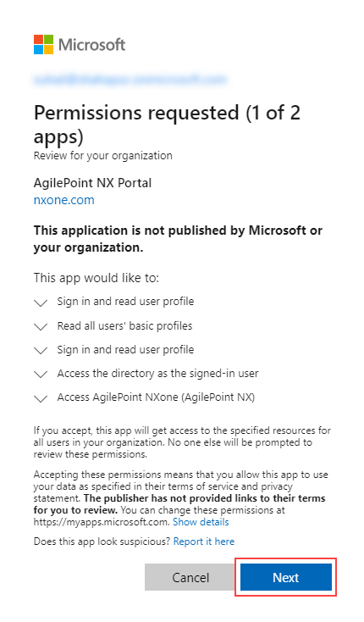Select the Access the directory as the signed-in user label
The height and width of the screenshot is (622, 364).
(x=157, y=374)
